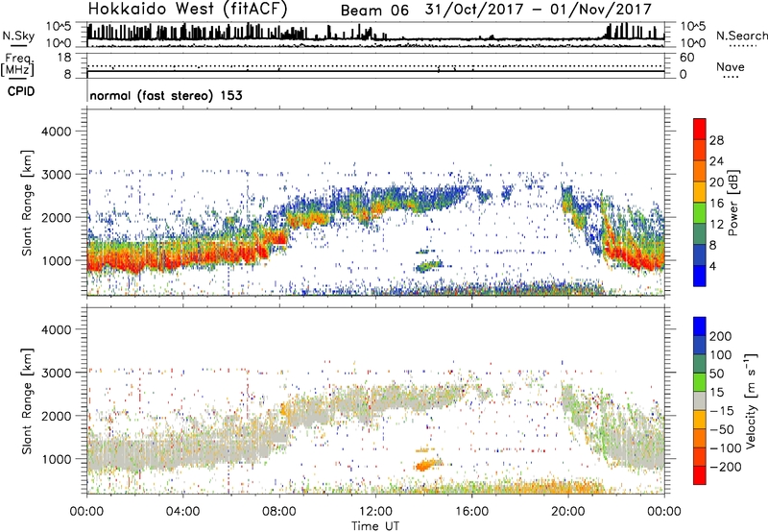Click the 'Time UT' axis title
The height and width of the screenshot is (532, 768).
[x=375, y=526]
